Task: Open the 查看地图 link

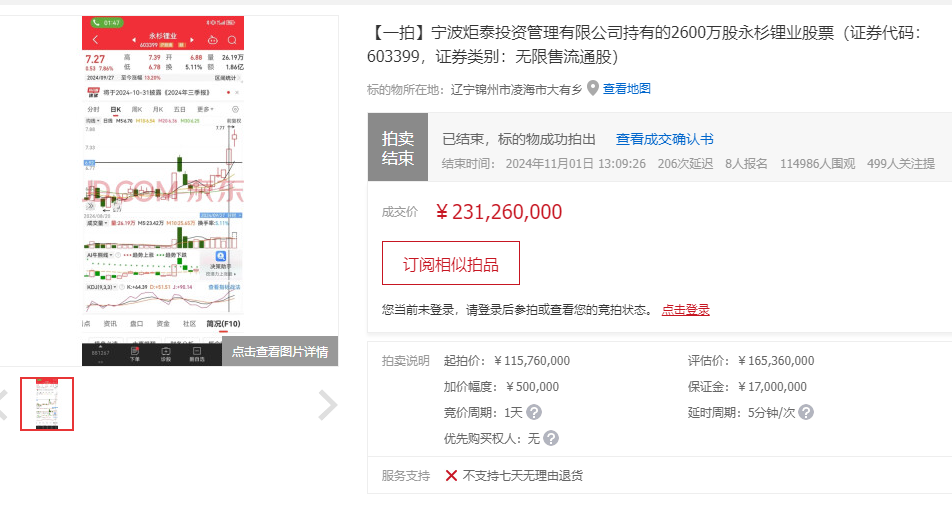Action: 626,89
